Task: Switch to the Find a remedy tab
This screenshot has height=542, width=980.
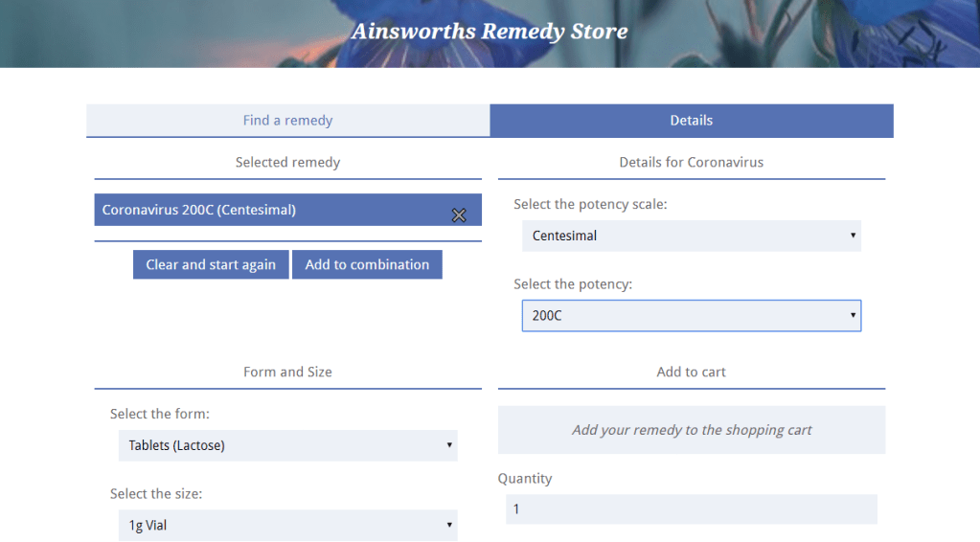Action: click(287, 121)
